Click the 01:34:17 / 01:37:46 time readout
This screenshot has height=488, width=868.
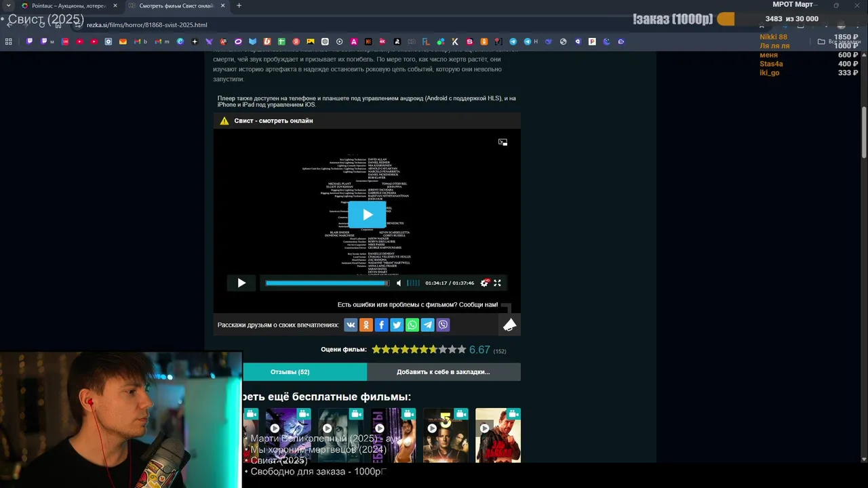point(450,283)
